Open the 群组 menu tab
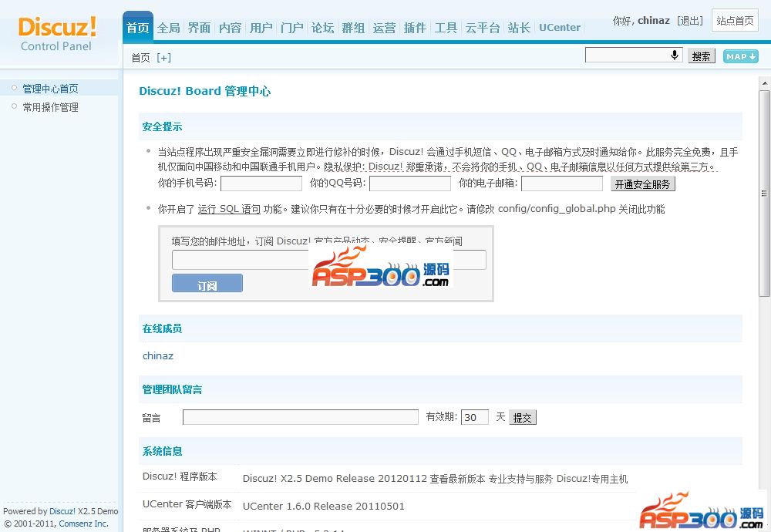The image size is (771, 532). tap(354, 28)
